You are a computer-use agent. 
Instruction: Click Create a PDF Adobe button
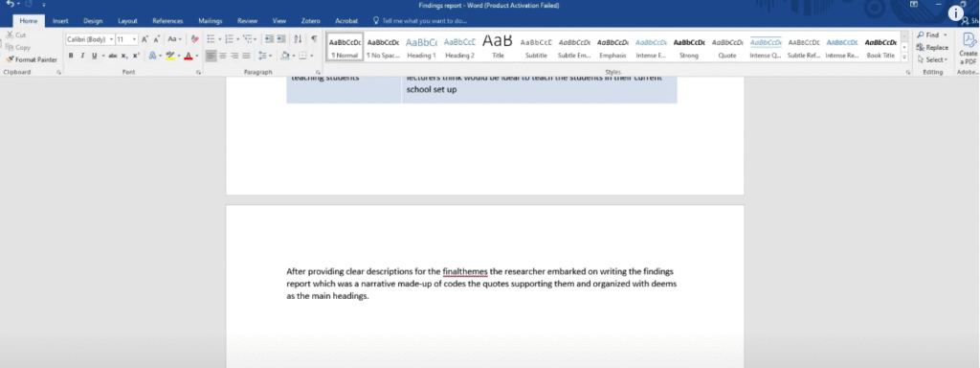pos(969,49)
